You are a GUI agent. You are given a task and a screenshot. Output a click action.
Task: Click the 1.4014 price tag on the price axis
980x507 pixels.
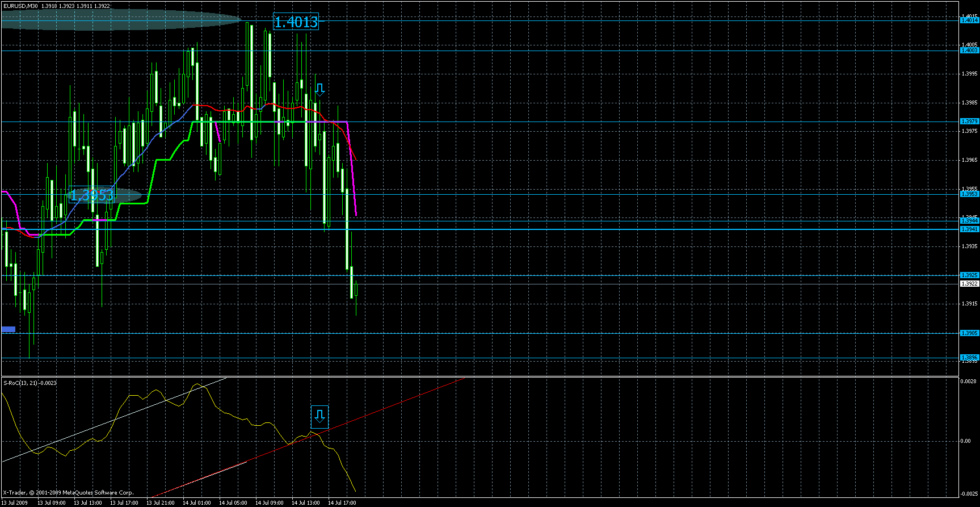969,20
